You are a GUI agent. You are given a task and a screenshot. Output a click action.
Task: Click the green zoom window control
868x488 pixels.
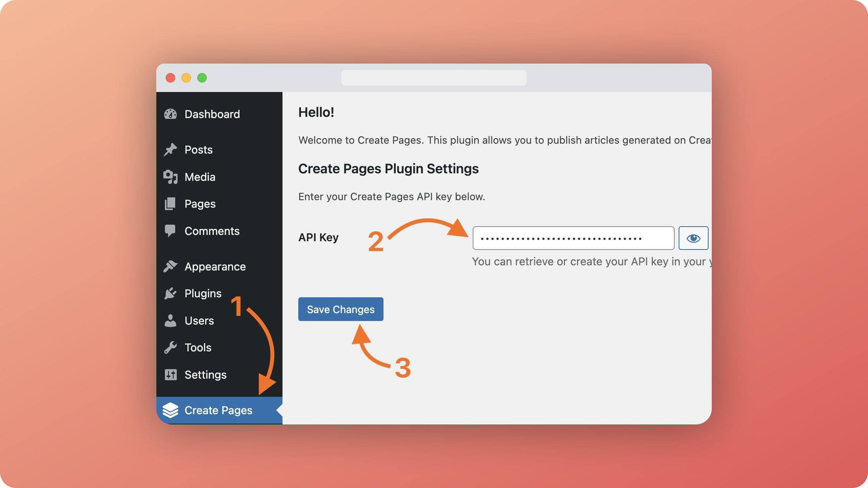click(x=202, y=78)
